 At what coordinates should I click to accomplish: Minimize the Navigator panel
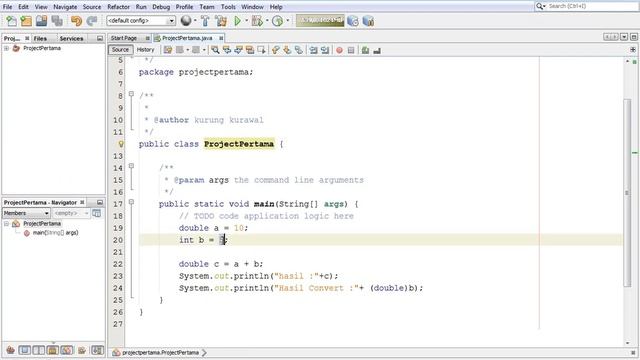(x=100, y=202)
